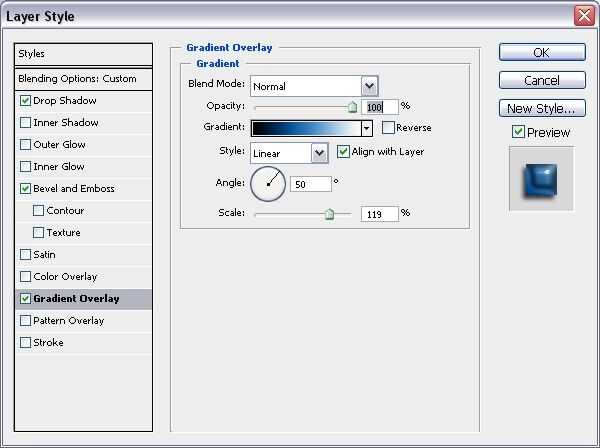Enable the Satin checkbox
Image resolution: width=600 pixels, height=448 pixels.
coord(25,255)
